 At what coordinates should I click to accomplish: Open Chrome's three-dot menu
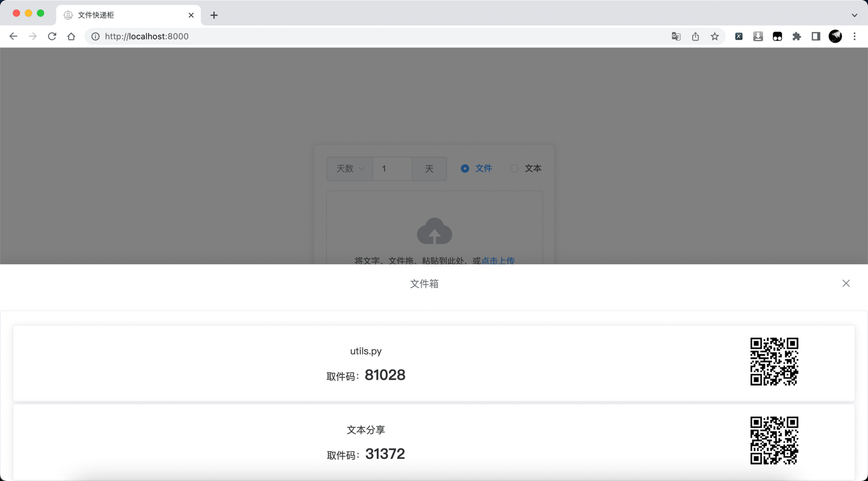click(x=855, y=36)
